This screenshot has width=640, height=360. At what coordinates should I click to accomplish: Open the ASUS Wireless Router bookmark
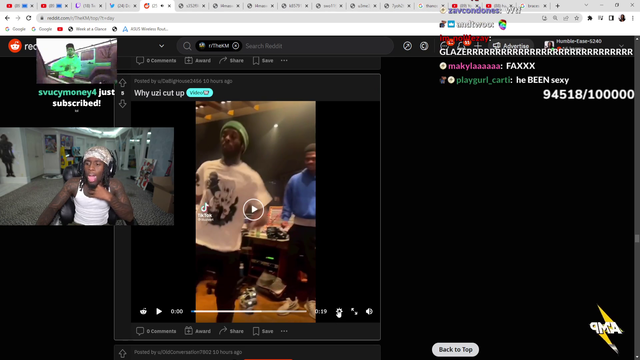[146, 29]
